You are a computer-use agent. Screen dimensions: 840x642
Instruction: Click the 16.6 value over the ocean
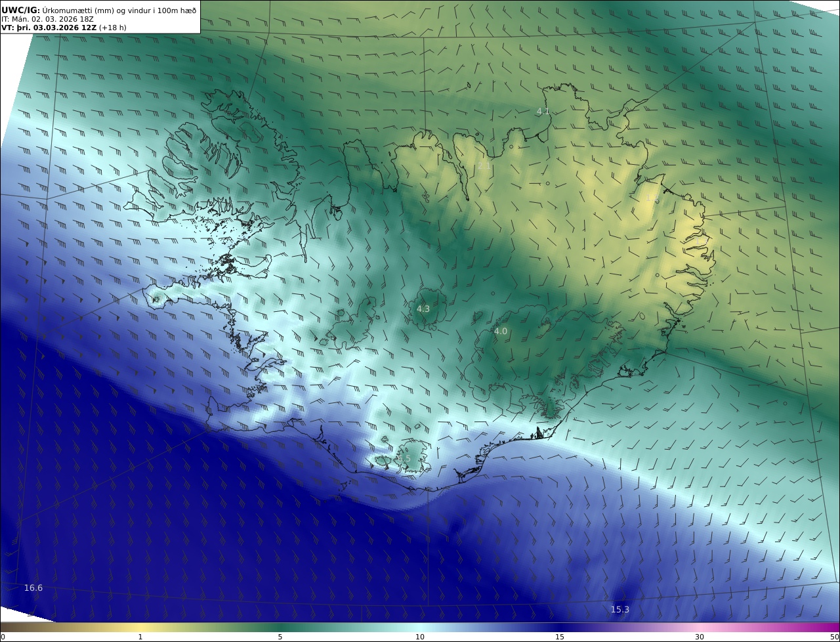[33, 588]
